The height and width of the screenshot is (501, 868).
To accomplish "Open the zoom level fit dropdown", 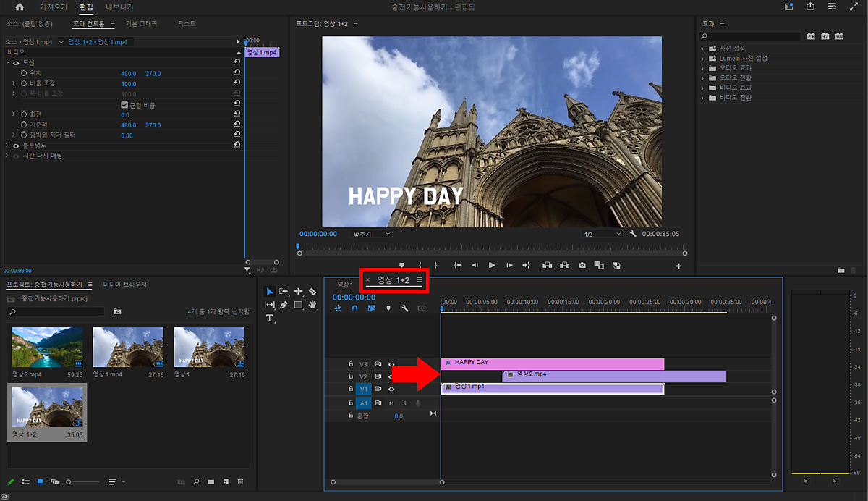I will pos(371,234).
